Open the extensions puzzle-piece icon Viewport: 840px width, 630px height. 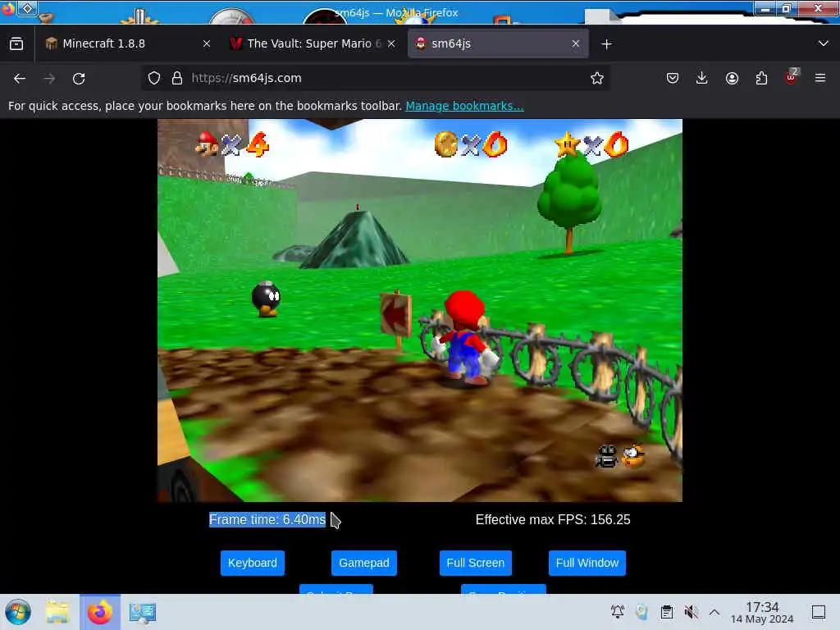coord(761,78)
